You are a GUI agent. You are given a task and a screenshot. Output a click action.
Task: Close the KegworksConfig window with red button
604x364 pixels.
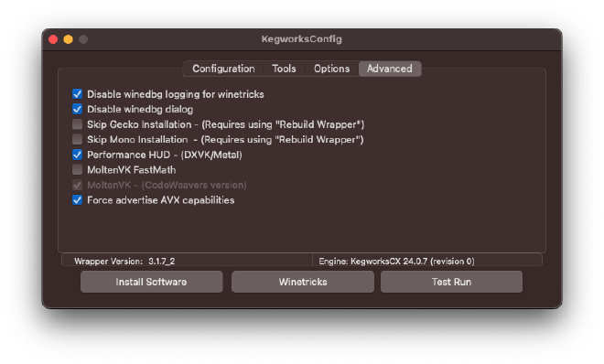(53, 39)
